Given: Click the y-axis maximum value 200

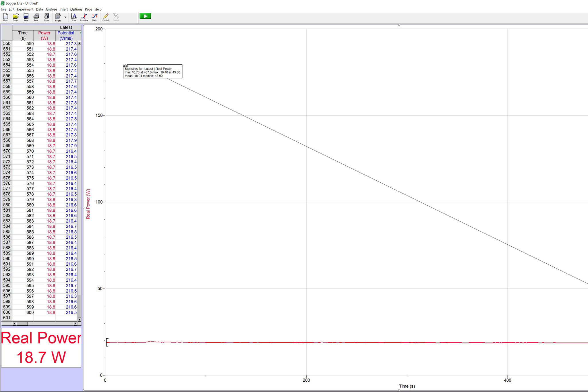Looking at the screenshot, I should [99, 29].
